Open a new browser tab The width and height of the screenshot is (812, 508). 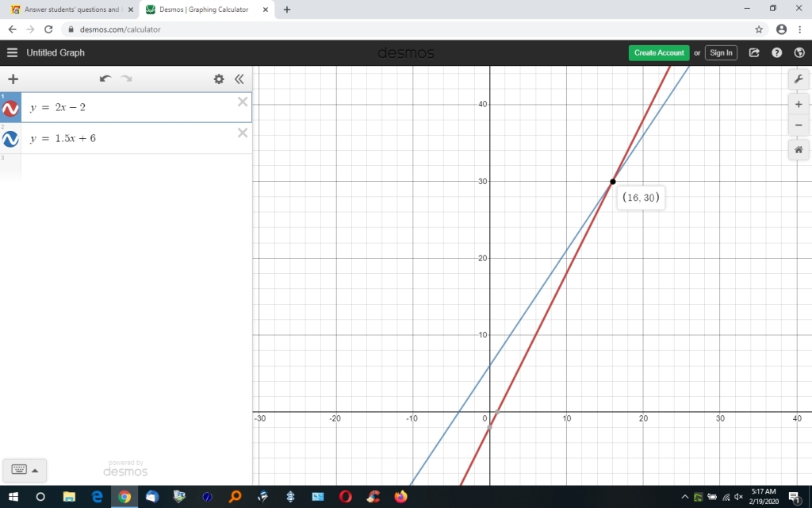point(287,10)
